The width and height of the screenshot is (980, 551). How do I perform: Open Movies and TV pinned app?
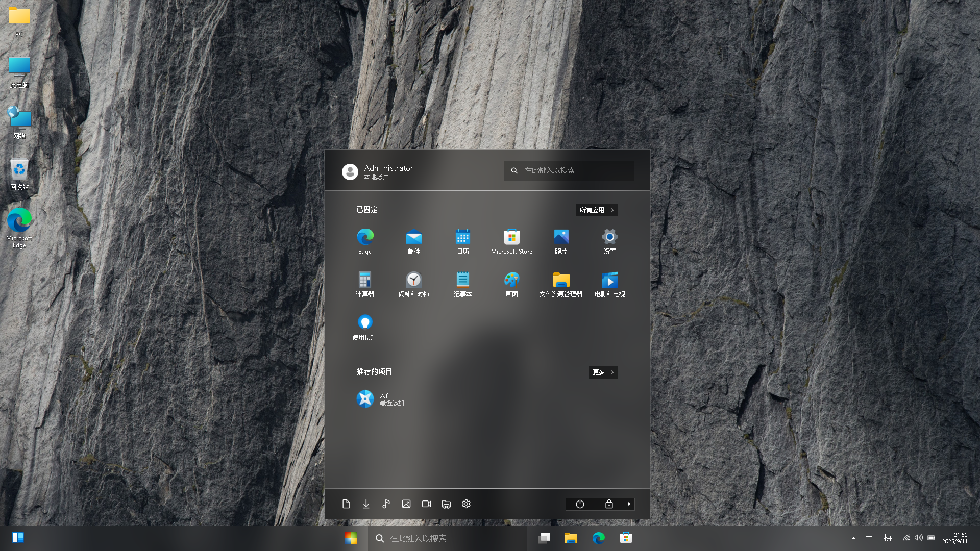[609, 284]
